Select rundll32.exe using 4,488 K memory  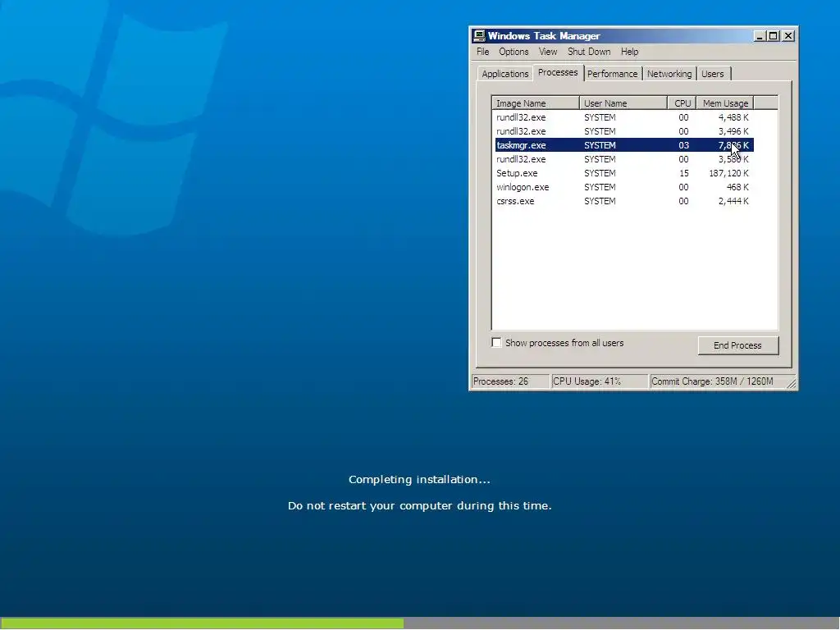pos(624,117)
